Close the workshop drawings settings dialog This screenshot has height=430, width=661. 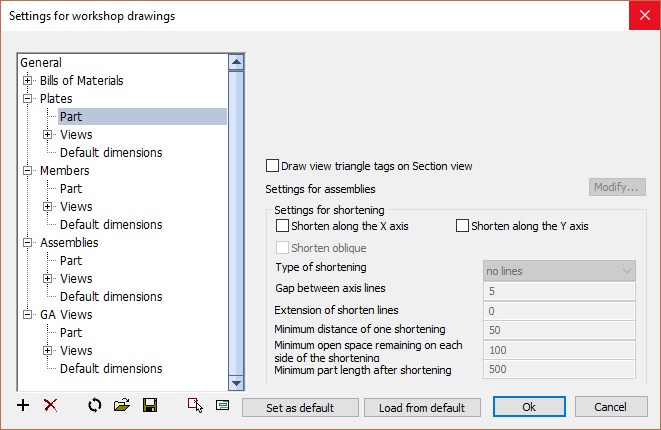click(x=645, y=16)
